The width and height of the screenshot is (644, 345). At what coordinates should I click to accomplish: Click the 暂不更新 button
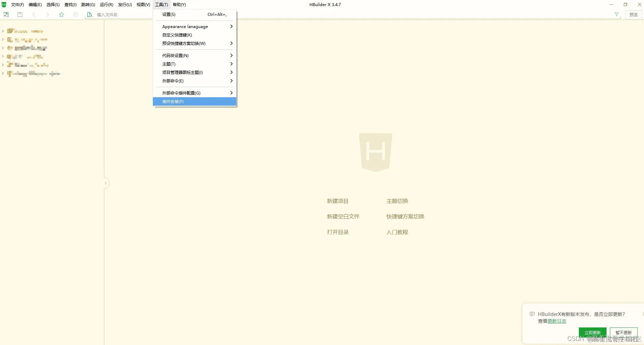pyautogui.click(x=623, y=333)
